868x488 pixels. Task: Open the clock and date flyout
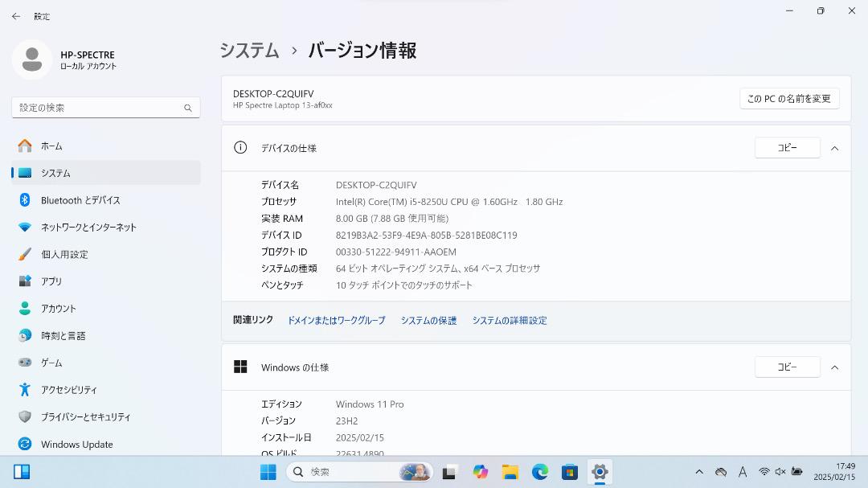[834, 472]
